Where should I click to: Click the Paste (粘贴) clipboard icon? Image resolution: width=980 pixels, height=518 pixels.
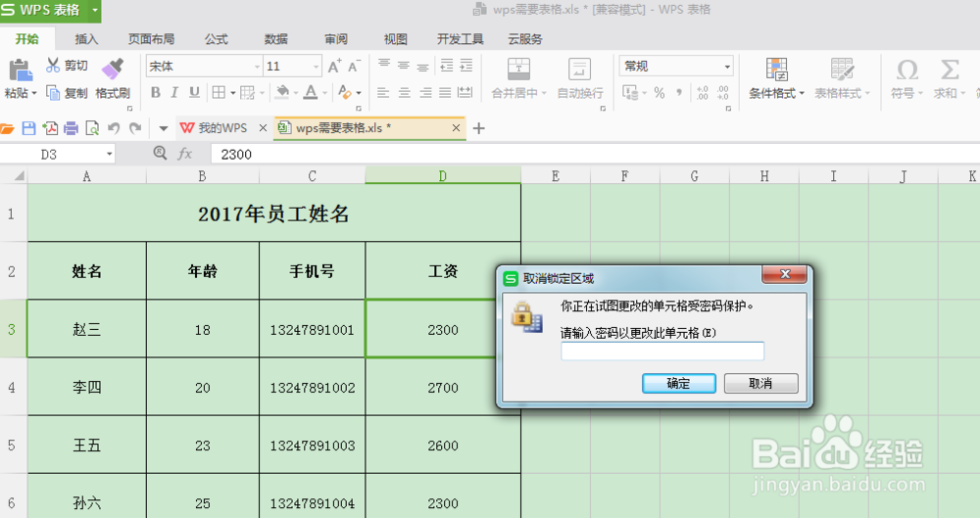point(20,70)
